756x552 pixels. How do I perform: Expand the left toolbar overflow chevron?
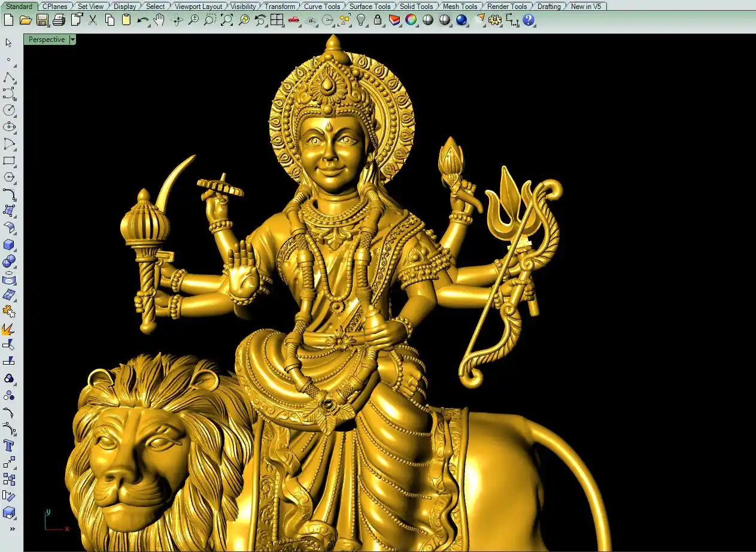tap(12, 529)
